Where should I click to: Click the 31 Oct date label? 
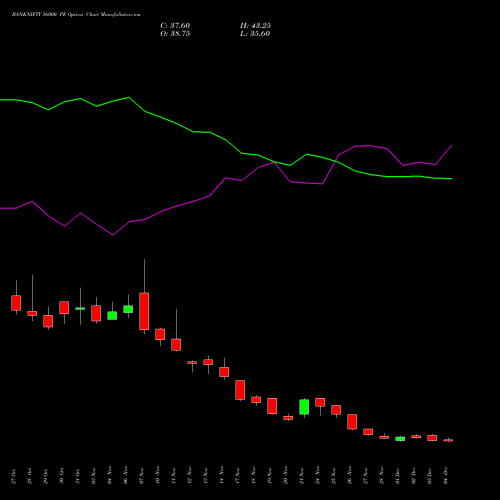coord(78,476)
